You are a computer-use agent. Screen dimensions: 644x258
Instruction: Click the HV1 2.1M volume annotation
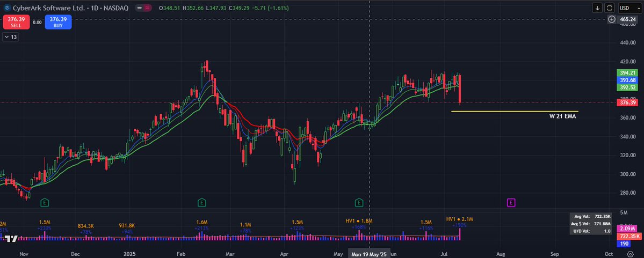coord(460,219)
